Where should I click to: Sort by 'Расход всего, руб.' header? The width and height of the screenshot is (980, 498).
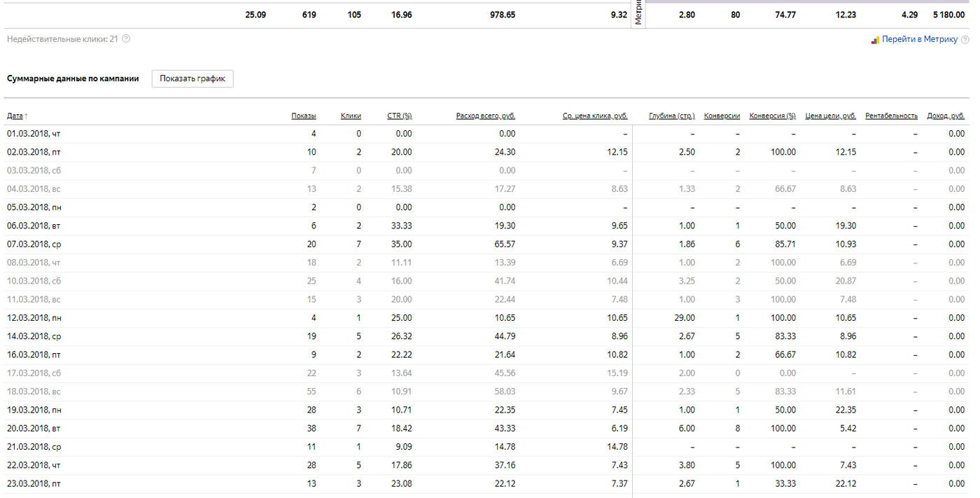(485, 116)
